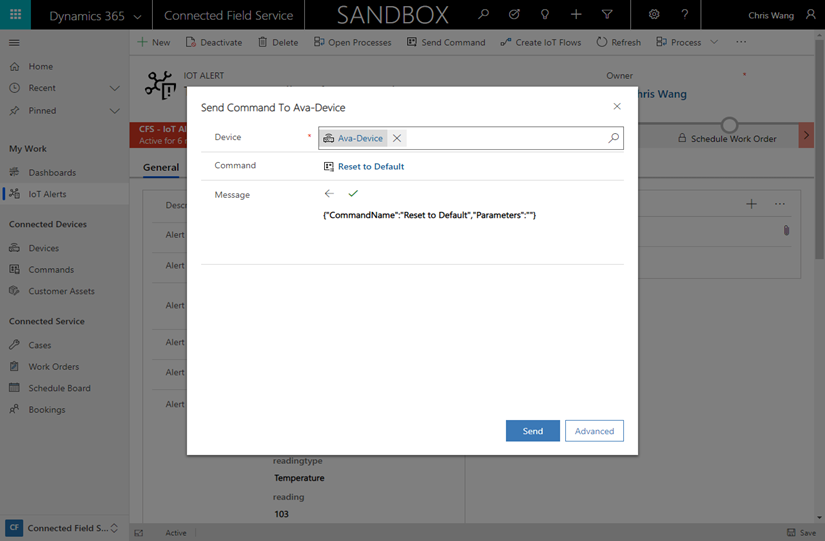The height and width of the screenshot is (541, 825).
Task: Open Customer Assets in sidebar
Action: 62,291
